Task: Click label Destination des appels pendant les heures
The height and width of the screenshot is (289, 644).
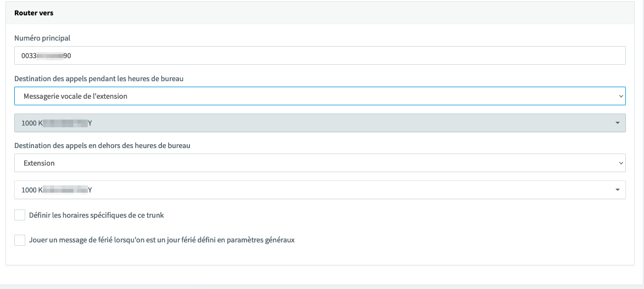Action: coord(99,78)
